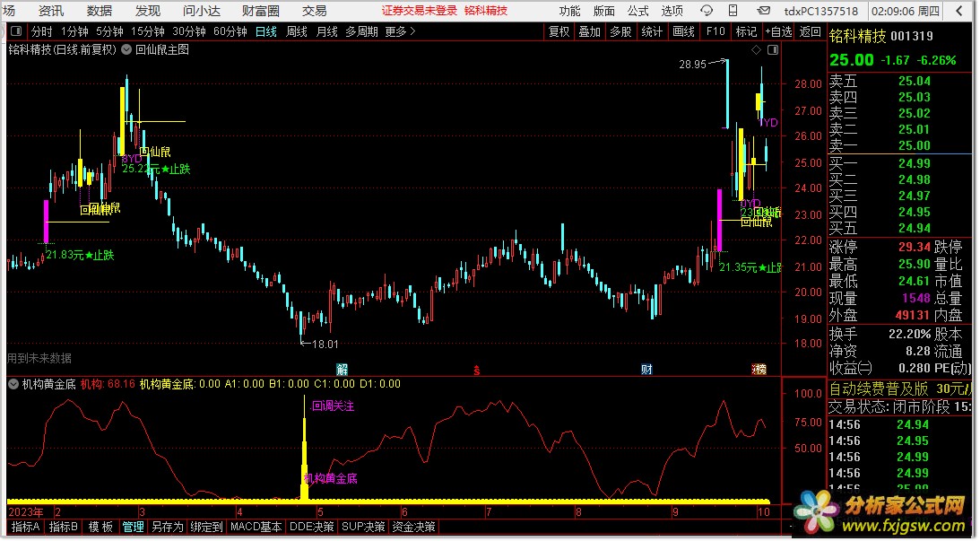Switch to the 30分钟 period

pos(189,31)
